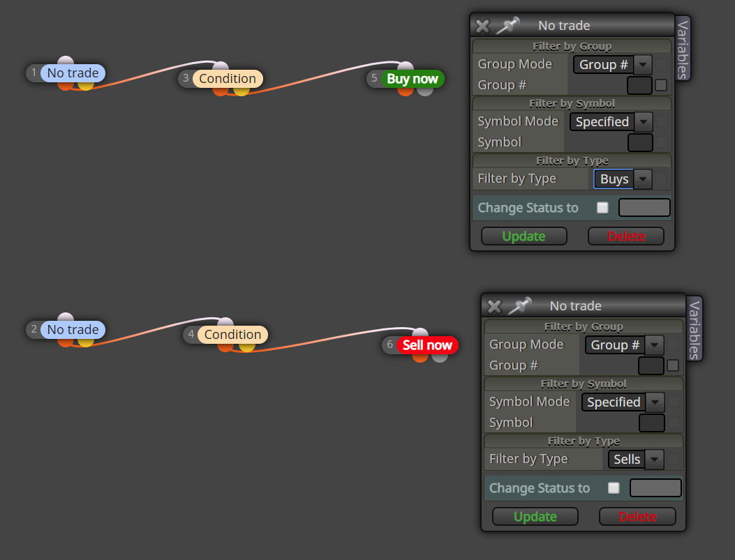Open Variables tab on the Buys panel
This screenshot has height=560, width=735.
click(683, 49)
